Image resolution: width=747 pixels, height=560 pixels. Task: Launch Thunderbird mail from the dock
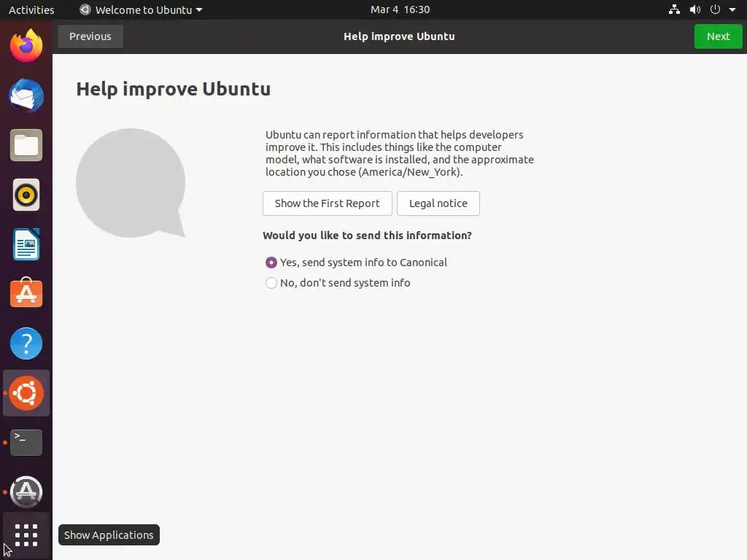click(26, 96)
